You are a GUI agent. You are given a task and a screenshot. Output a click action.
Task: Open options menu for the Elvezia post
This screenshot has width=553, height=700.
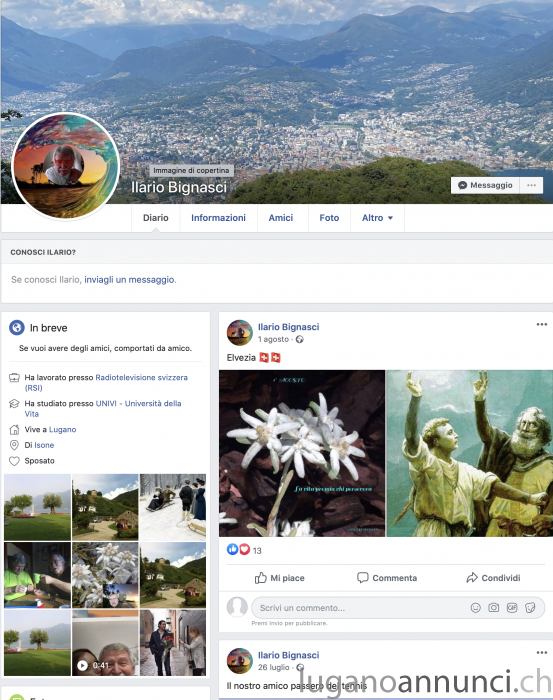(x=541, y=325)
